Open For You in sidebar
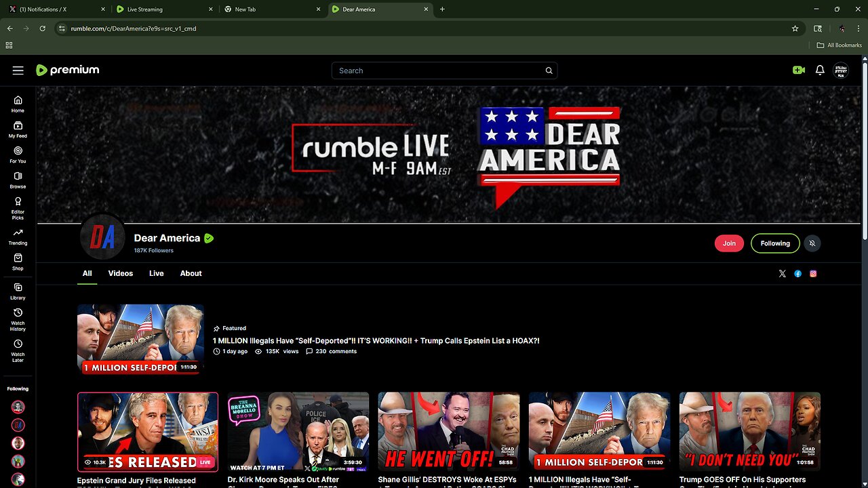The width and height of the screenshot is (868, 488). (x=18, y=155)
